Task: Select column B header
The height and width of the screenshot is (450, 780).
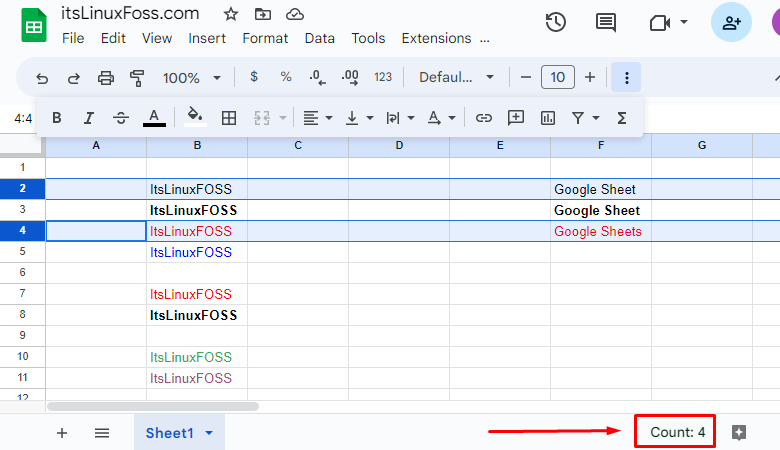Action: point(197,145)
